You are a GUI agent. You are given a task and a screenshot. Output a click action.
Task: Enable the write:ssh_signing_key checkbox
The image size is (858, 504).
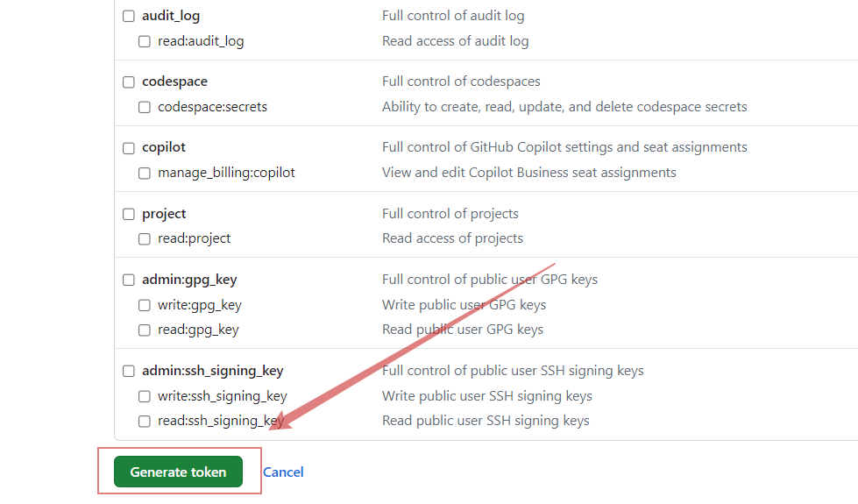145,396
